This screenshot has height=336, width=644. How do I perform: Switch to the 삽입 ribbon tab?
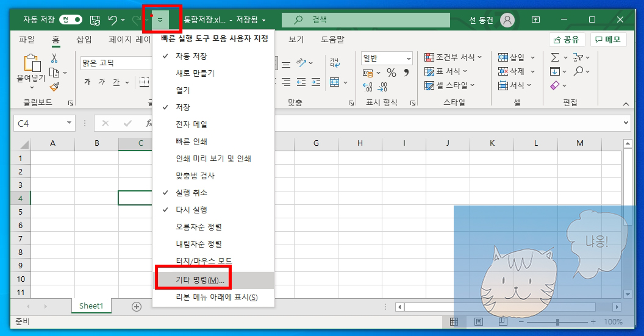[x=84, y=40]
